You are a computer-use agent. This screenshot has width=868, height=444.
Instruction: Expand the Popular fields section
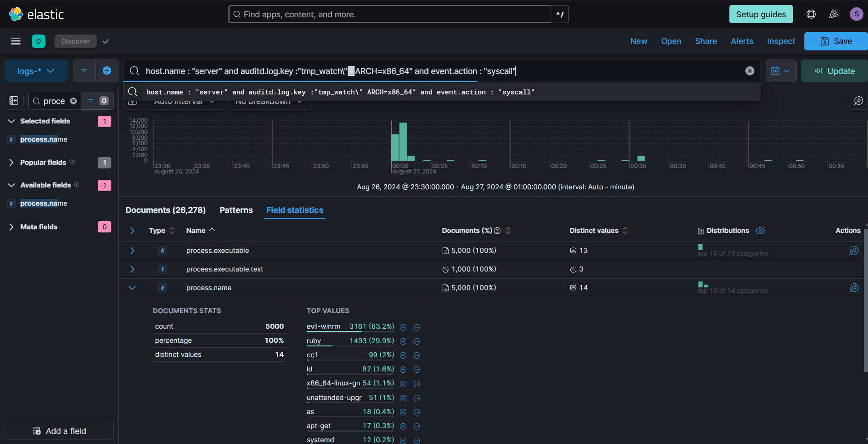tap(12, 163)
